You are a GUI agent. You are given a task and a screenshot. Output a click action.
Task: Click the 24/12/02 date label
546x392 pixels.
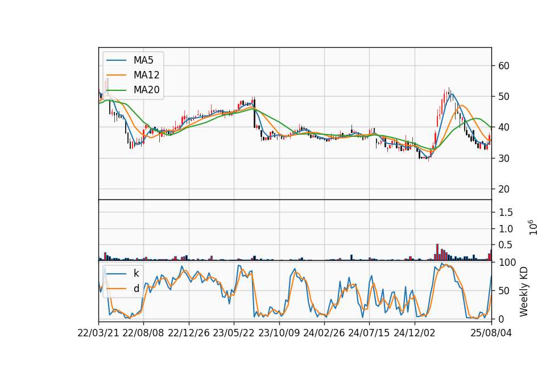415,333
